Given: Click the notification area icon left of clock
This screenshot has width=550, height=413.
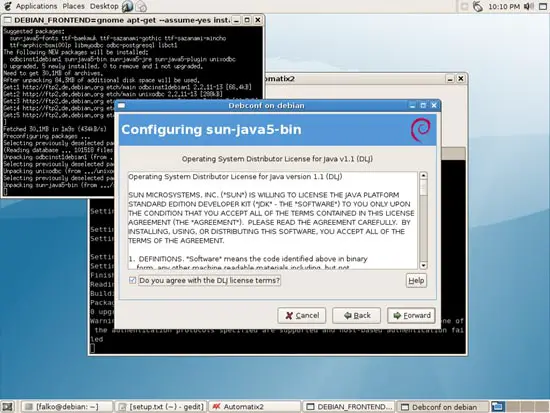Looking at the screenshot, I should (477, 6).
